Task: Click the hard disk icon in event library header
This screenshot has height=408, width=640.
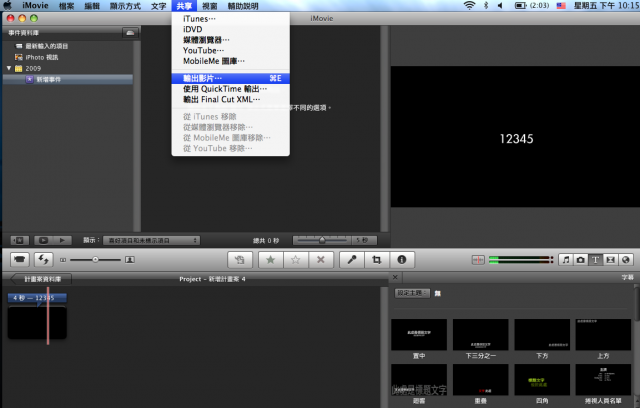Action: (x=130, y=33)
